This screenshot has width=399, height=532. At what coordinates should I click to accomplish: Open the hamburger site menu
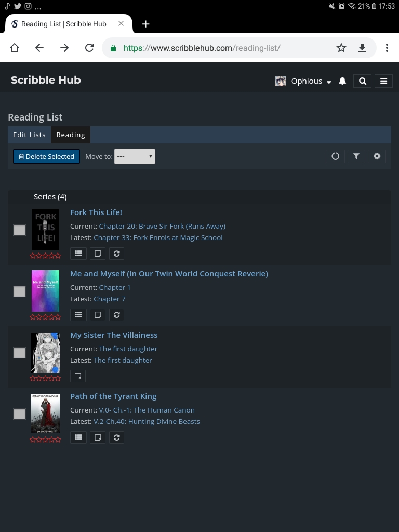384,81
